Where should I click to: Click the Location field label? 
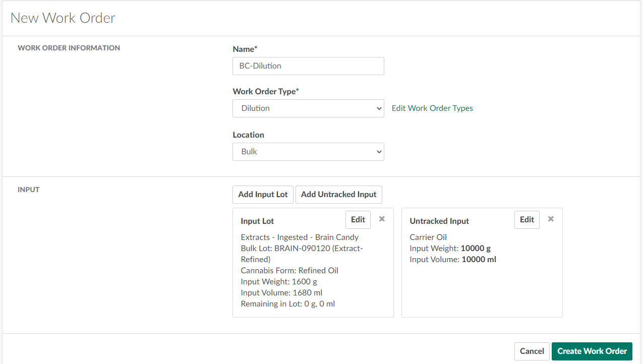[248, 135]
